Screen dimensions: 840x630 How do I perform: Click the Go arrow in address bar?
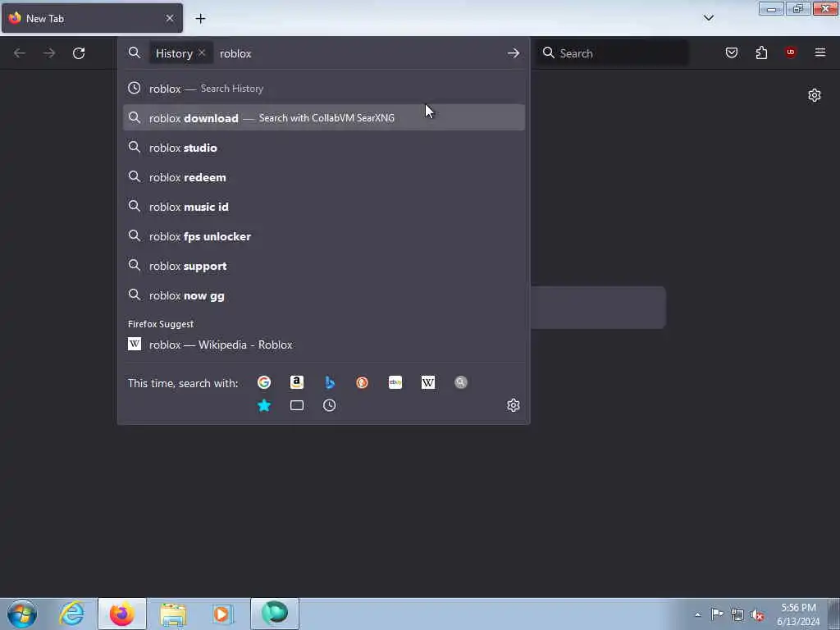pyautogui.click(x=514, y=53)
